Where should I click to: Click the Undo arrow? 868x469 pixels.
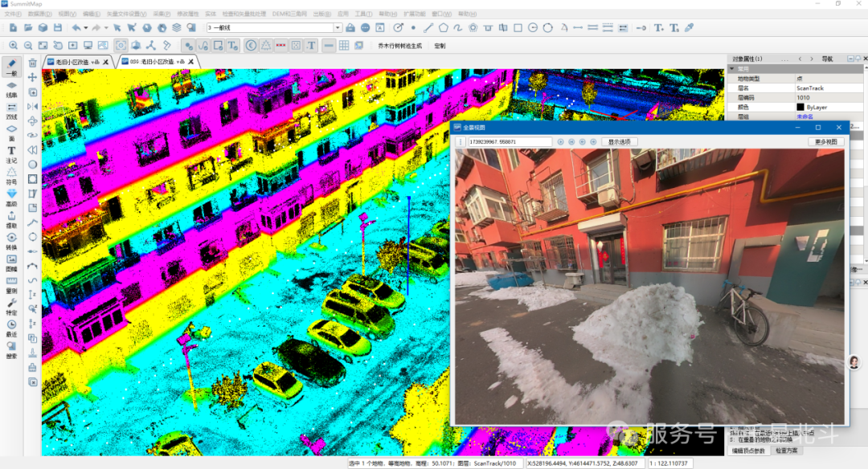(x=76, y=27)
